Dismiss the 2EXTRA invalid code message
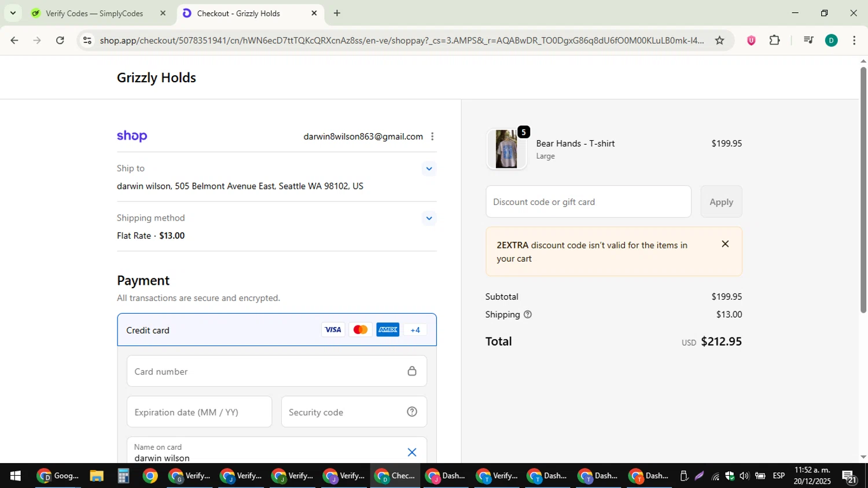868x488 pixels. [x=725, y=244]
